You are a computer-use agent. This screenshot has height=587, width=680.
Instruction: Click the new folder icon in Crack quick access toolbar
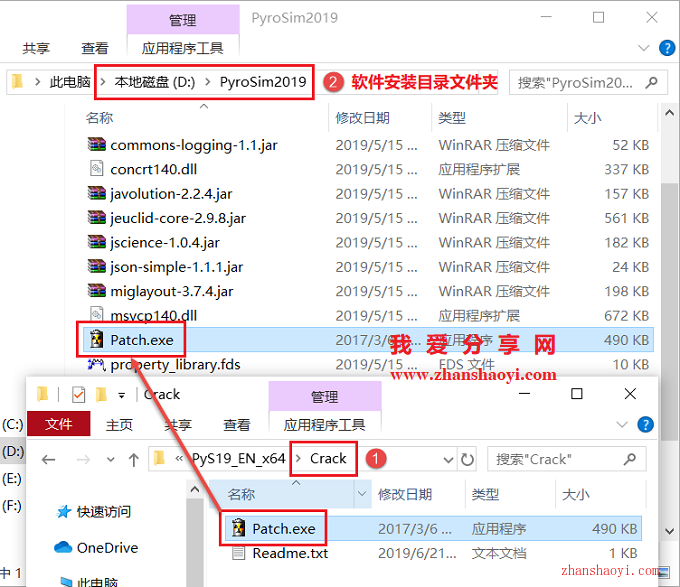tap(101, 395)
